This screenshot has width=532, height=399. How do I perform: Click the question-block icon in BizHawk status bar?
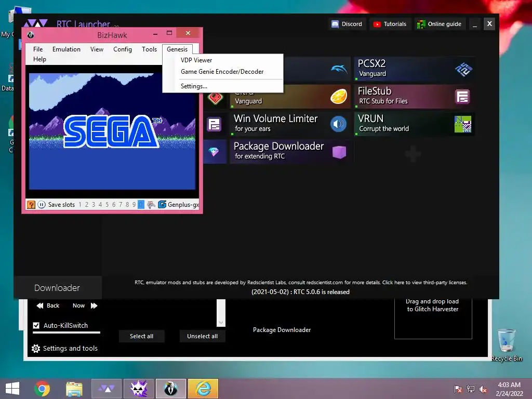coord(31,205)
